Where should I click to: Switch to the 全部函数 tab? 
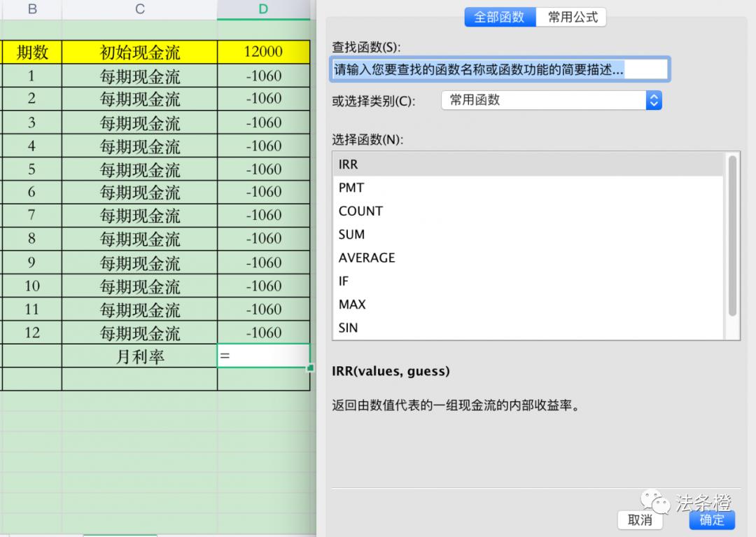click(500, 17)
